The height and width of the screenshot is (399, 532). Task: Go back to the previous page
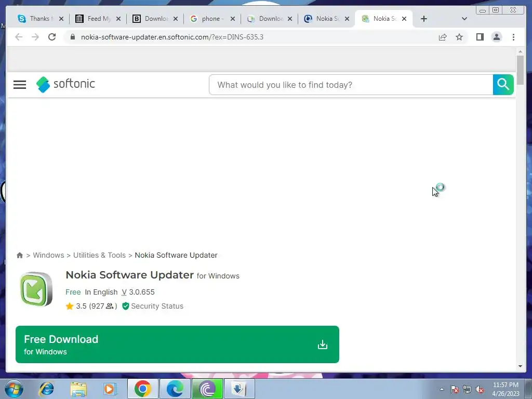coord(19,37)
